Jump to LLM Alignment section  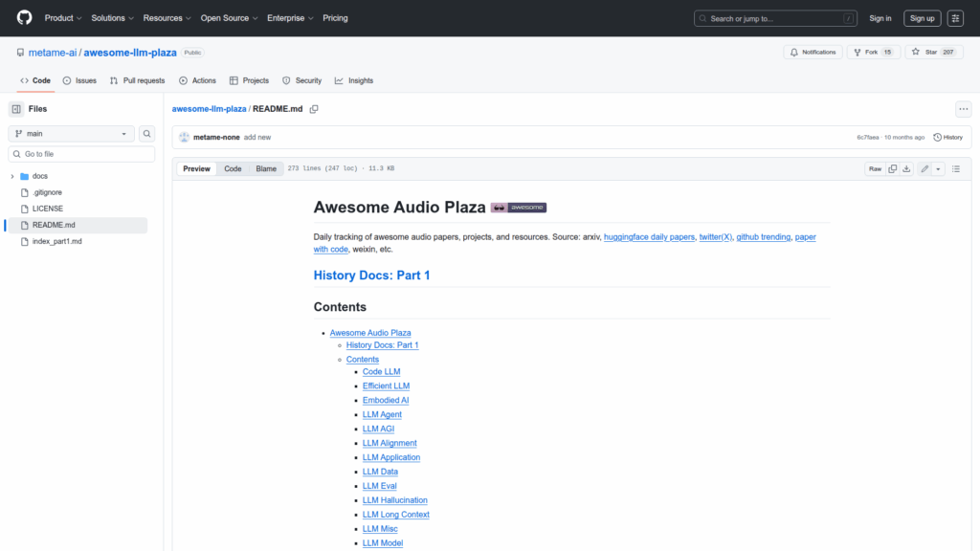(x=390, y=443)
